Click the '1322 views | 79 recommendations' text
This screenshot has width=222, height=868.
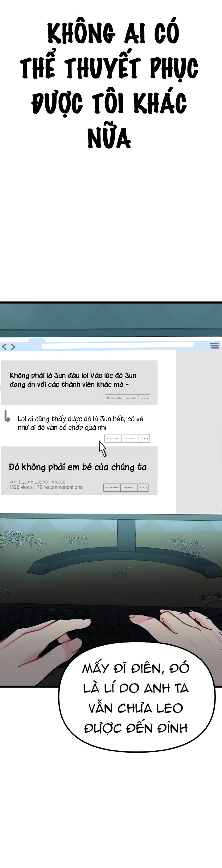pyautogui.click(x=45, y=487)
